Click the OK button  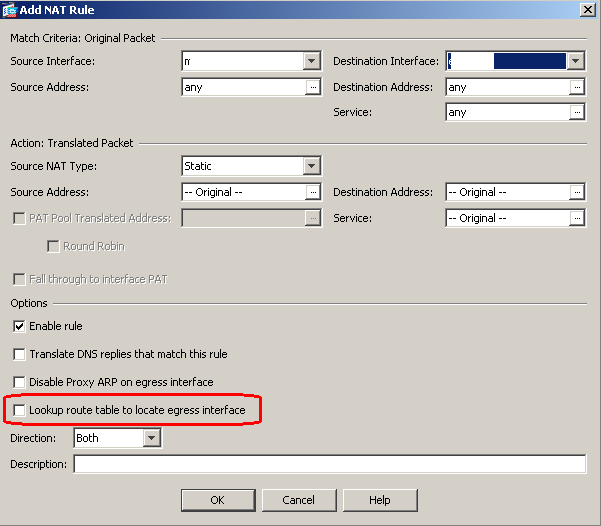click(217, 500)
